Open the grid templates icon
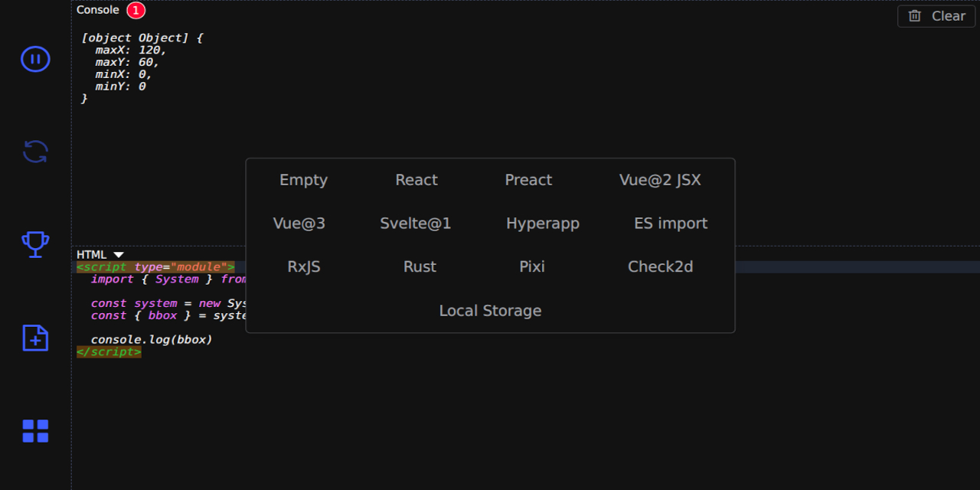Image resolution: width=980 pixels, height=490 pixels. 35,431
